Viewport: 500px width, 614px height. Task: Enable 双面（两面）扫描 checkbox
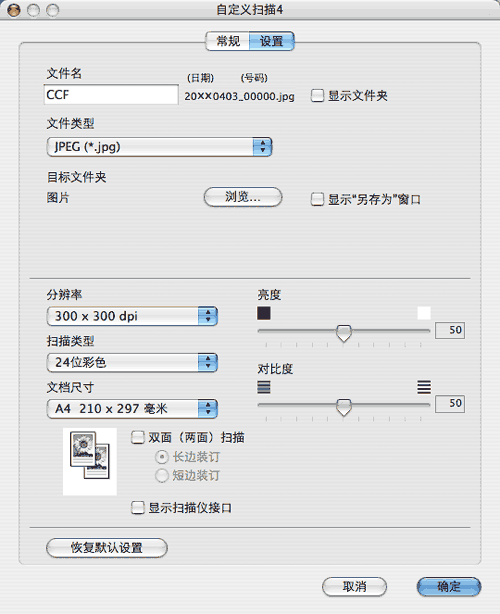(137, 437)
